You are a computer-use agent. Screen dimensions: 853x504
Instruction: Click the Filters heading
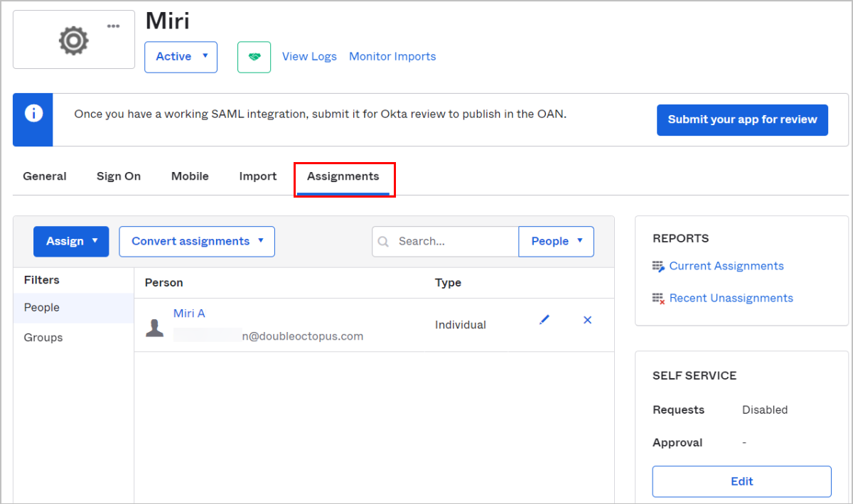coord(42,280)
